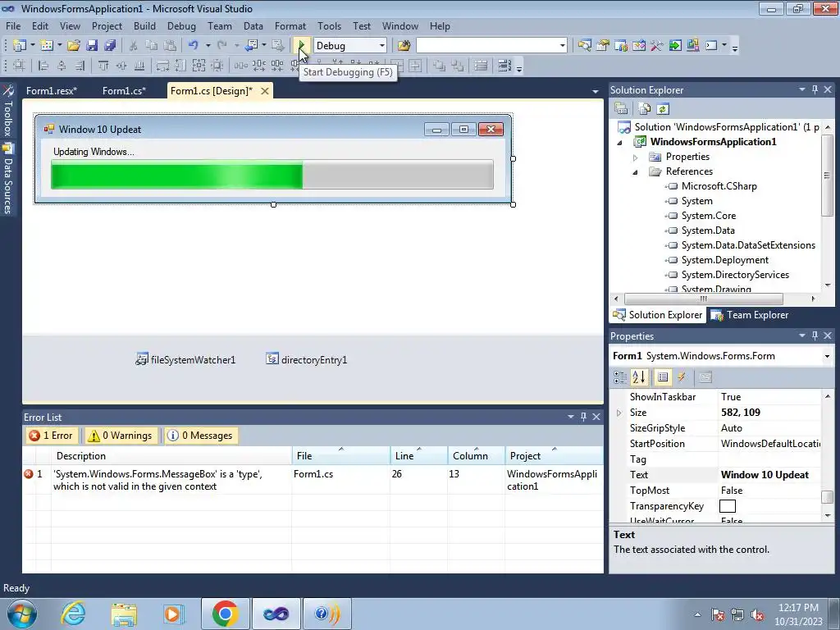Open the Data Sources side panel
Screen dimensions: 840x630
[x=8, y=179]
